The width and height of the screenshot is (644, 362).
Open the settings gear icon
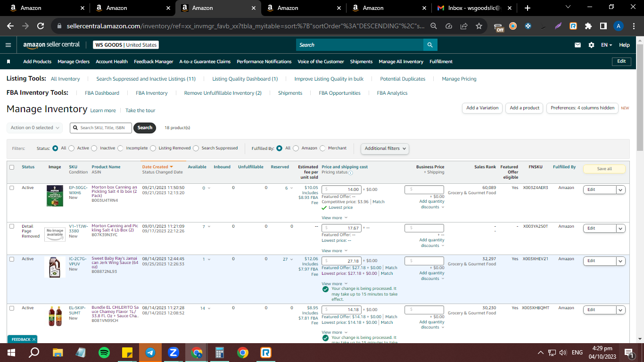tap(591, 45)
